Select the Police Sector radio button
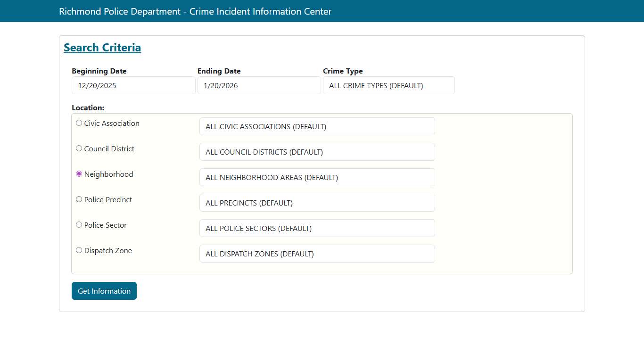This screenshot has height=362, width=644. tap(79, 224)
